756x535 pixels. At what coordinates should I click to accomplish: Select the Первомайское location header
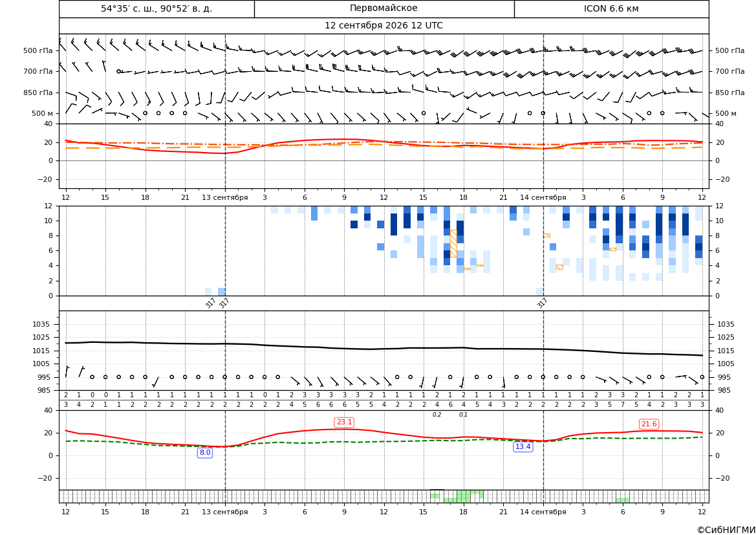pyautogui.click(x=383, y=8)
